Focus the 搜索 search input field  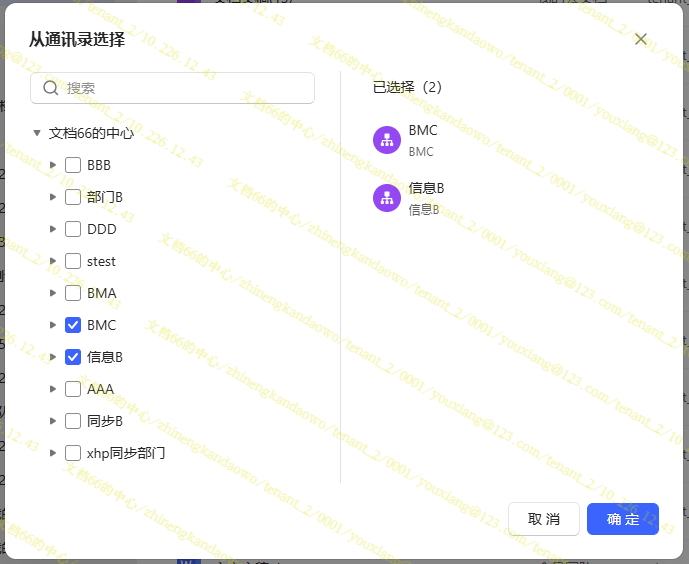pyautogui.click(x=185, y=88)
